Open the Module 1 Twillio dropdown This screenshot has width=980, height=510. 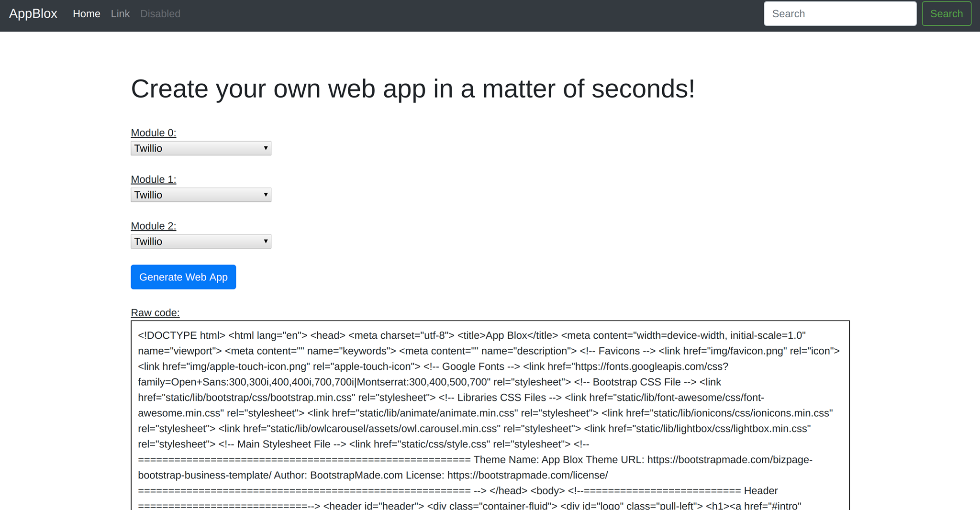[201, 195]
